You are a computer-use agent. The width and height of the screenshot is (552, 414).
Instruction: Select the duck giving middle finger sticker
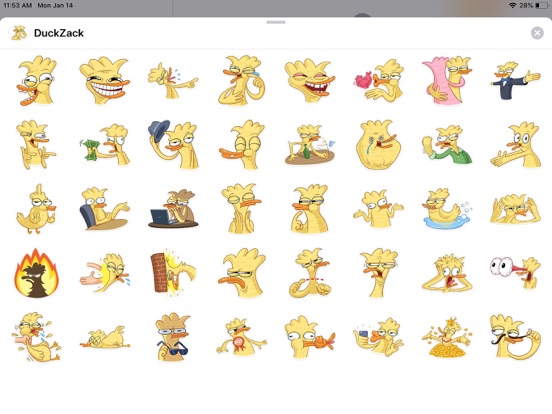coord(36,208)
